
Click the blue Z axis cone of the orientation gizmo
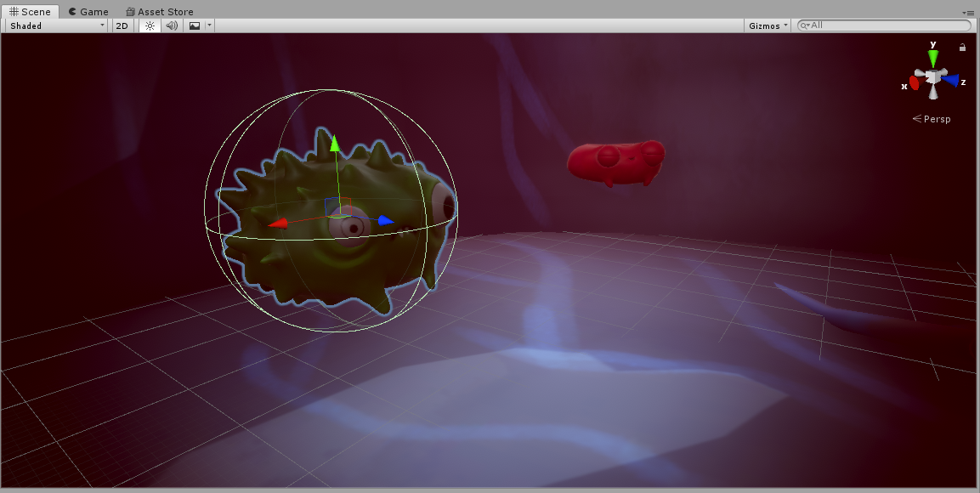click(x=950, y=80)
